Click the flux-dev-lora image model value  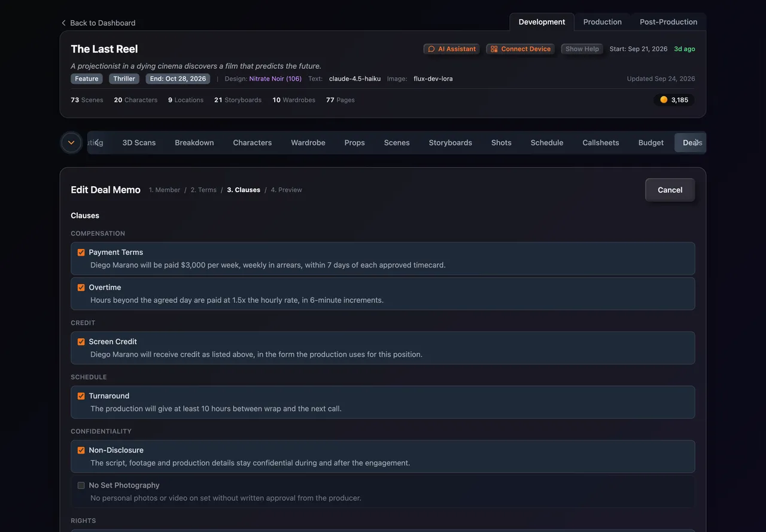tap(433, 79)
